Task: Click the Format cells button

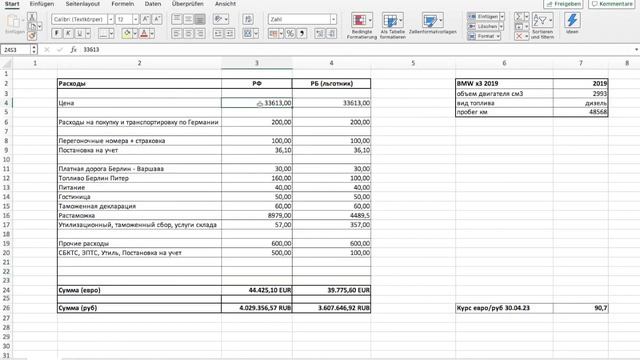Action: point(484,36)
